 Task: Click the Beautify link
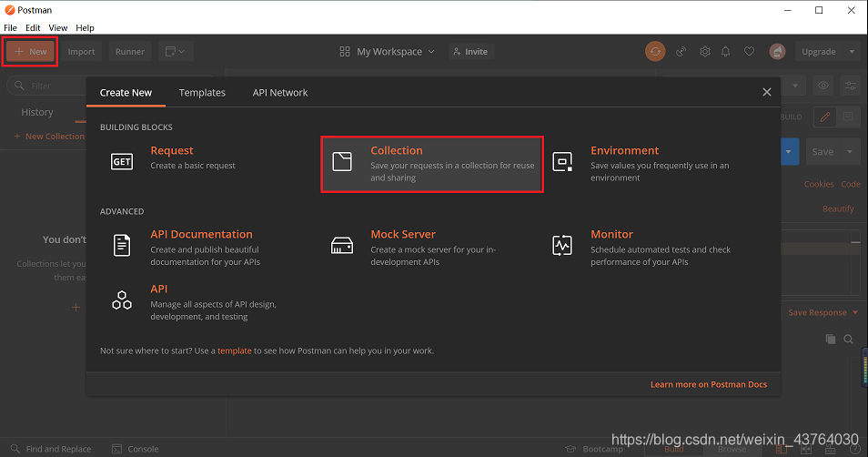(x=838, y=208)
